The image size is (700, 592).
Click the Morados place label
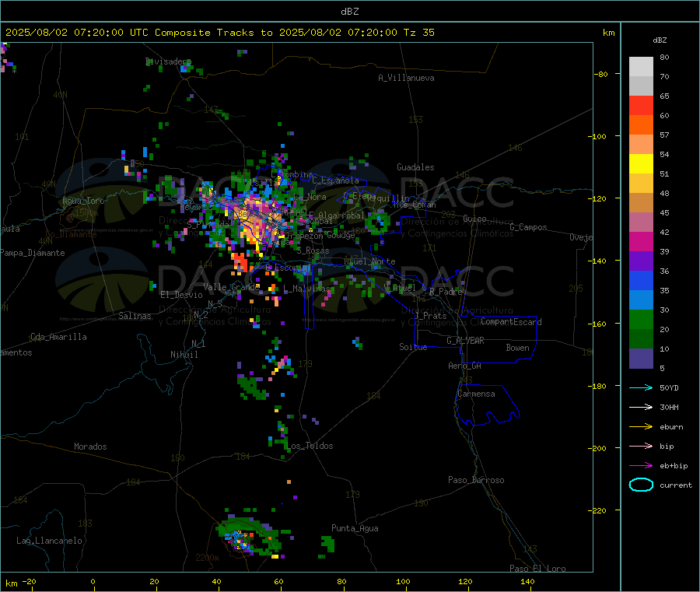click(90, 447)
